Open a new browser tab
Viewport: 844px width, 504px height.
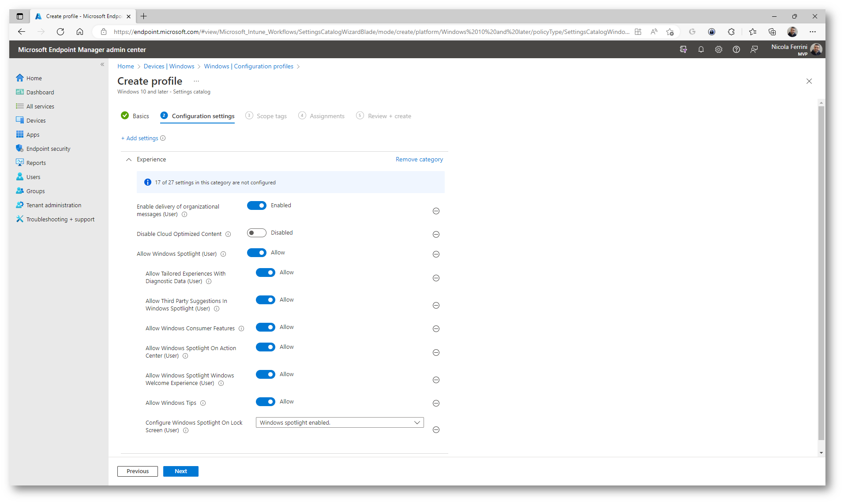coord(144,16)
